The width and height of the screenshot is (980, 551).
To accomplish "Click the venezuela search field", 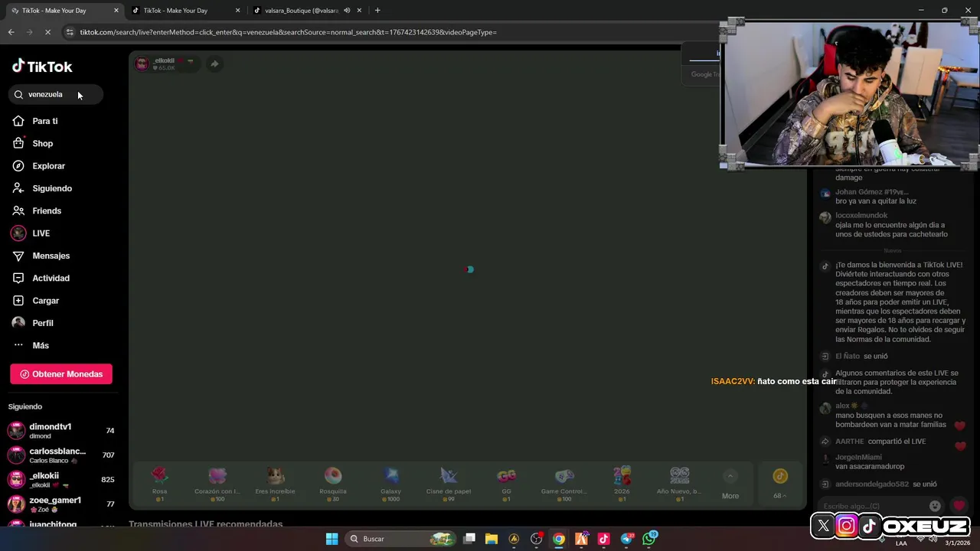I will (x=56, y=94).
